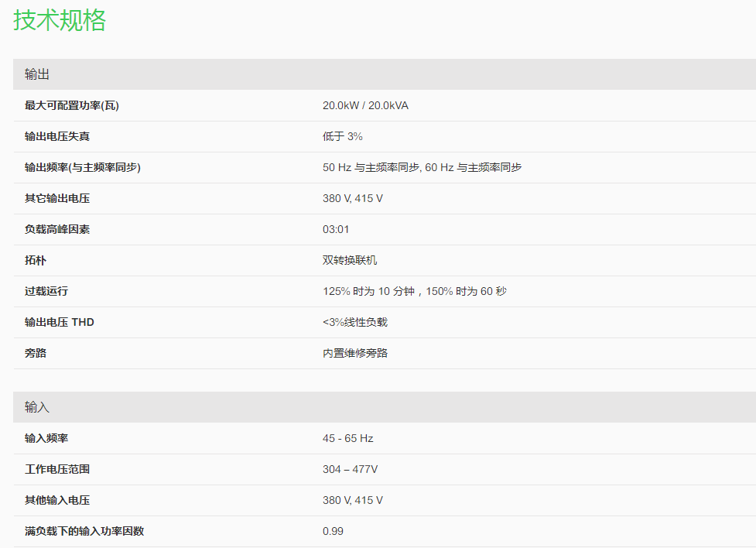Select the 304 – 477V voltage range value
756x548 pixels.
click(351, 469)
